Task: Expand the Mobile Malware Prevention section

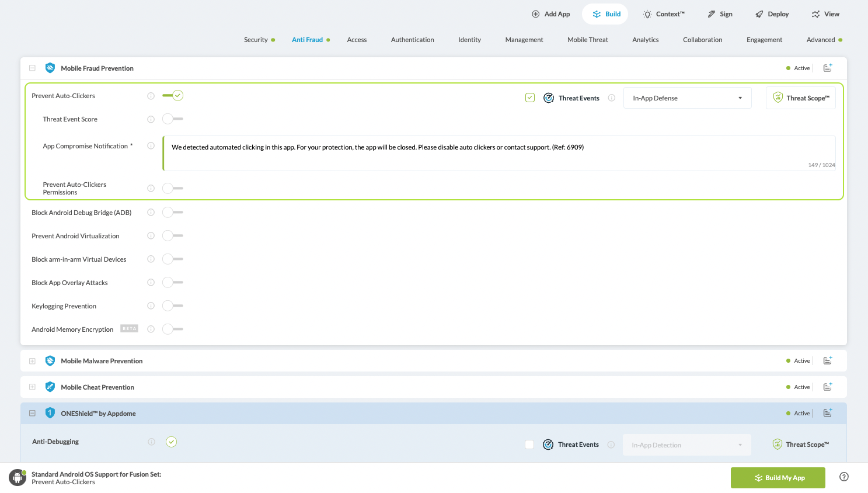Action: (x=32, y=361)
